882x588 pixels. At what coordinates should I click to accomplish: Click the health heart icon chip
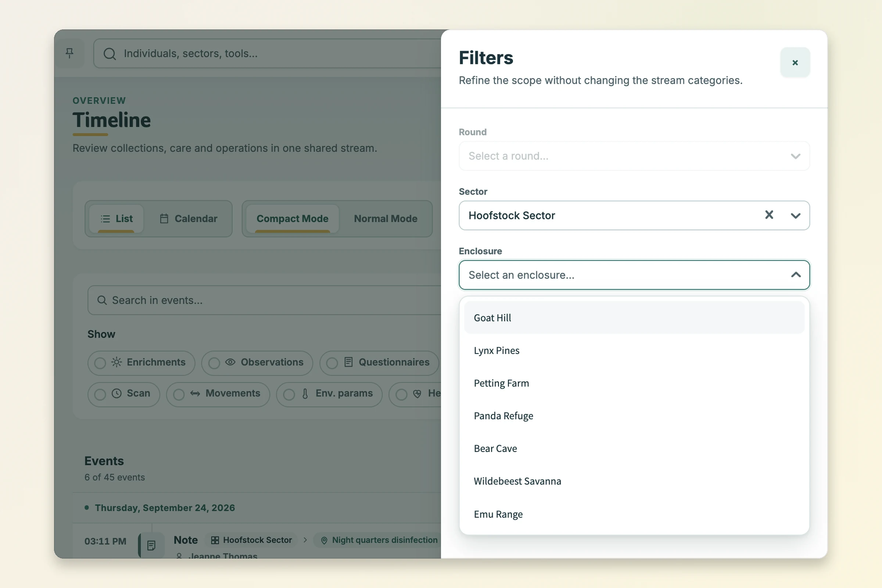[x=417, y=394]
